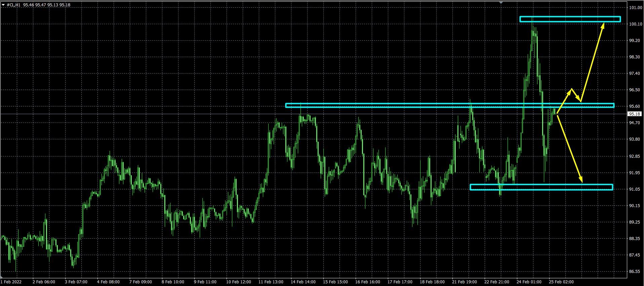Image resolution: width=644 pixels, height=286 pixels.
Task: Click the 22 Feb 21:00 time label
Action: pyautogui.click(x=497, y=282)
